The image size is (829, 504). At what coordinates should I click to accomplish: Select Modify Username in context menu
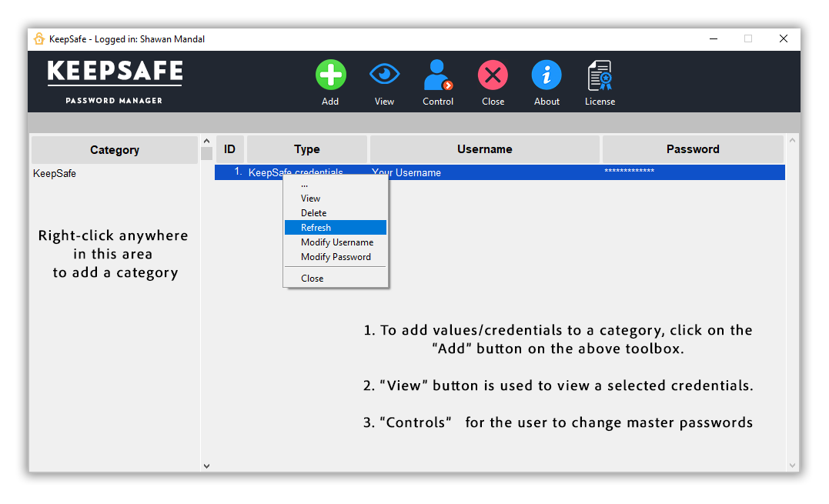[x=335, y=242]
